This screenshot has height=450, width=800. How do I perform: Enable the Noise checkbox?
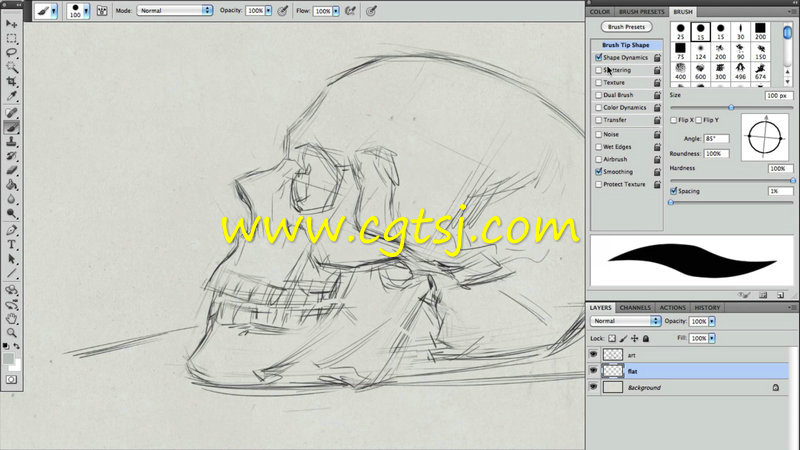(598, 135)
